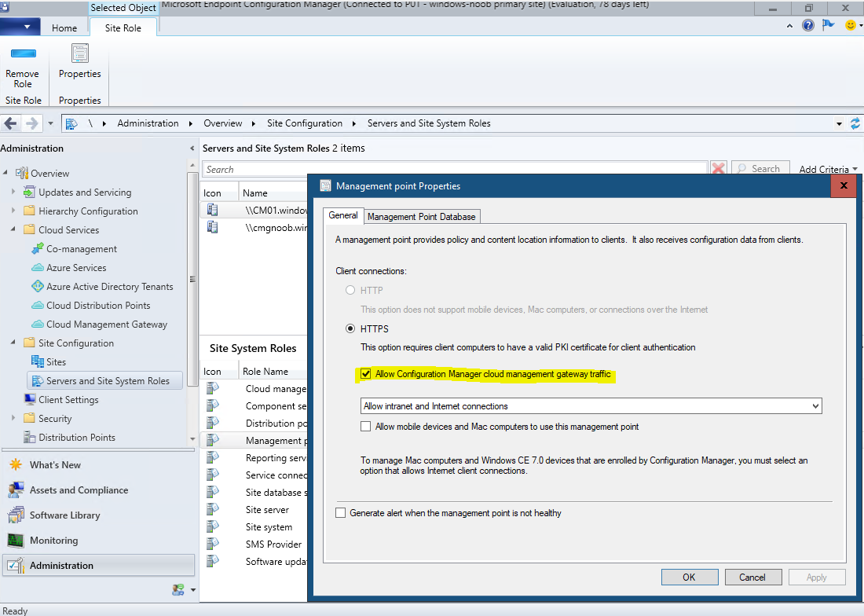864x616 pixels.
Task: Click the Distribution Points tree icon
Action: pyautogui.click(x=30, y=437)
